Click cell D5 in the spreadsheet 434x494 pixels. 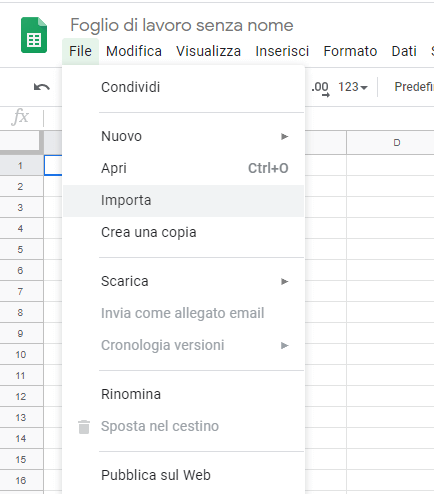pyautogui.click(x=390, y=249)
